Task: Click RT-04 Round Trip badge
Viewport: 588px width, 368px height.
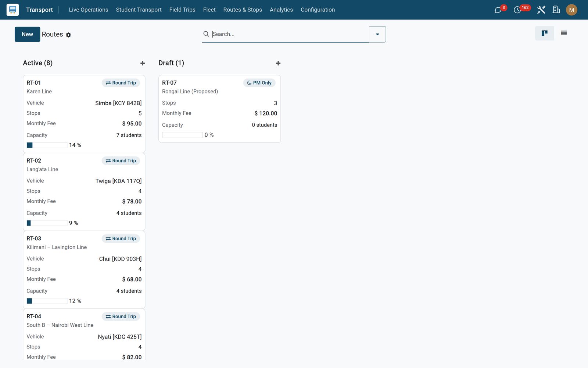Action: [x=121, y=316]
